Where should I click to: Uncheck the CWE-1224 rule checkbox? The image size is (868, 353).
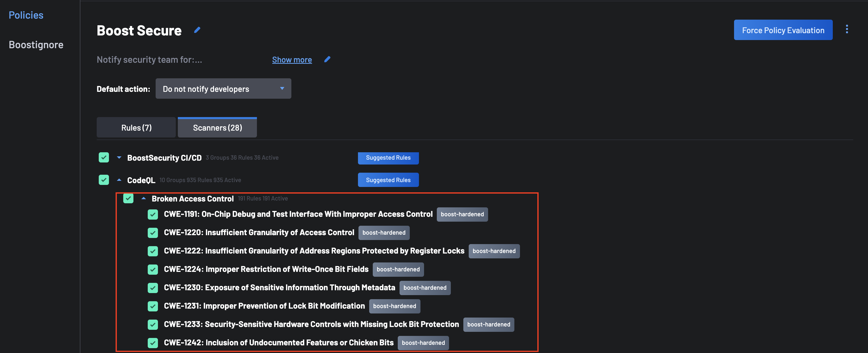[153, 269]
